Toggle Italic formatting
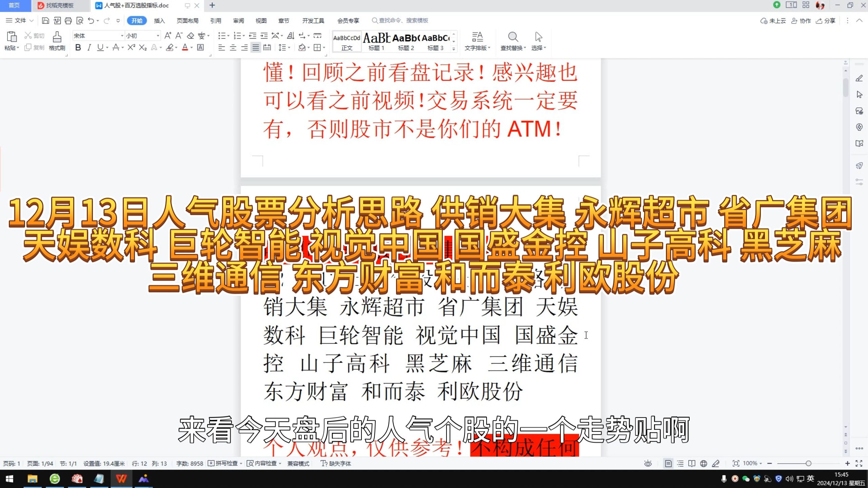This screenshot has height=488, width=868. (x=89, y=47)
